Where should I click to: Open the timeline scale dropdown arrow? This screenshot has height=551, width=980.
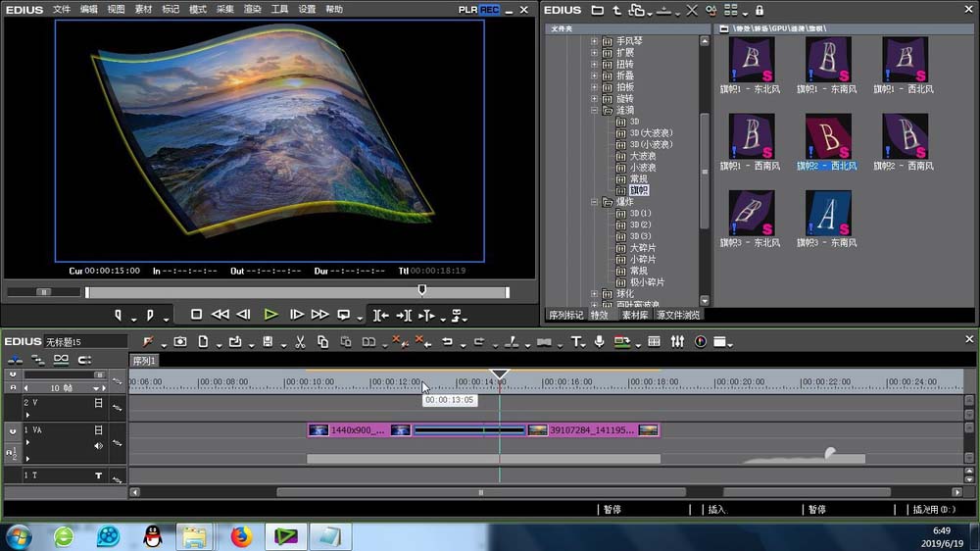click(x=96, y=388)
